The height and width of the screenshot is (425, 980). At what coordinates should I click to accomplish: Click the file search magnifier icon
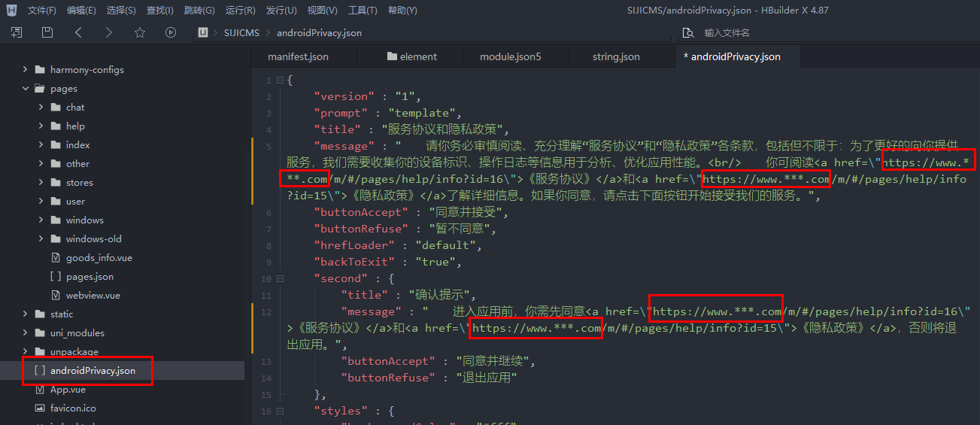click(x=687, y=33)
